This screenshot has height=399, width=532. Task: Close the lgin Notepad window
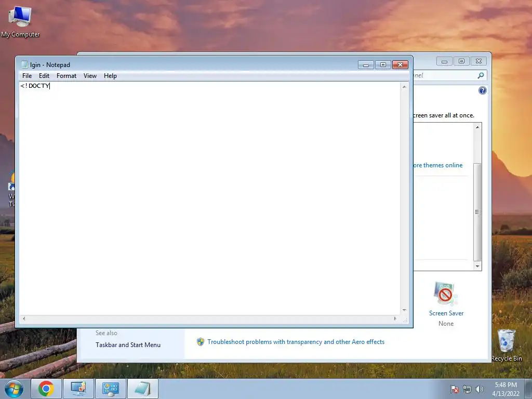[401, 64]
